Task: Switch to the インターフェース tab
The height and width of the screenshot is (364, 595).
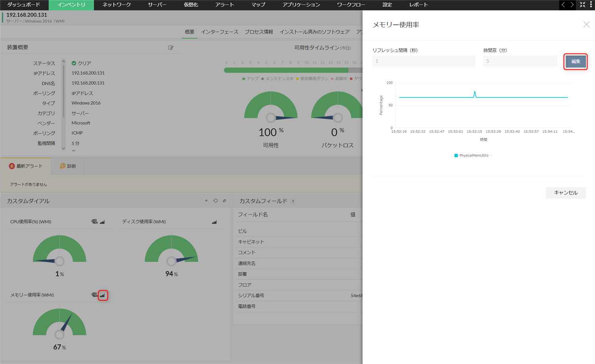Action: pos(220,32)
